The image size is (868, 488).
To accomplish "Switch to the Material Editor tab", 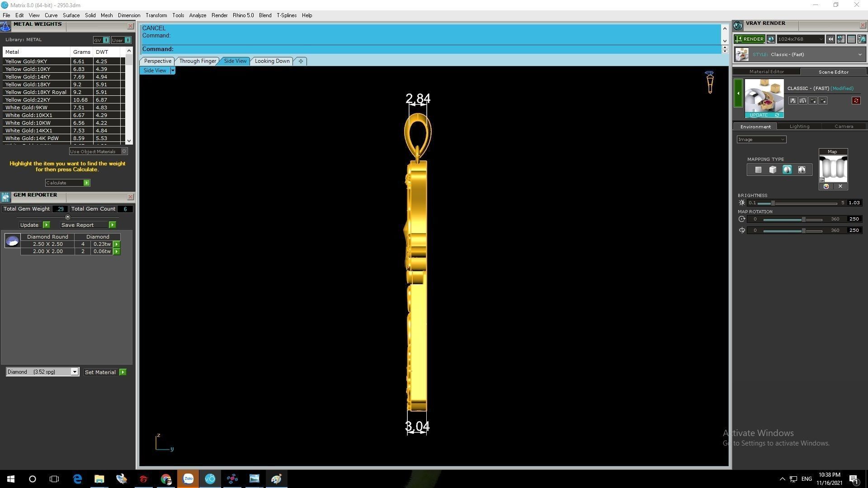I will [766, 72].
